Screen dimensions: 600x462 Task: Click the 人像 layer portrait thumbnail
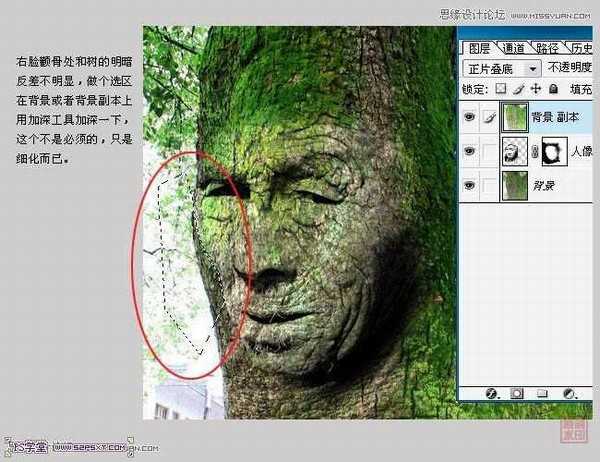coord(515,153)
